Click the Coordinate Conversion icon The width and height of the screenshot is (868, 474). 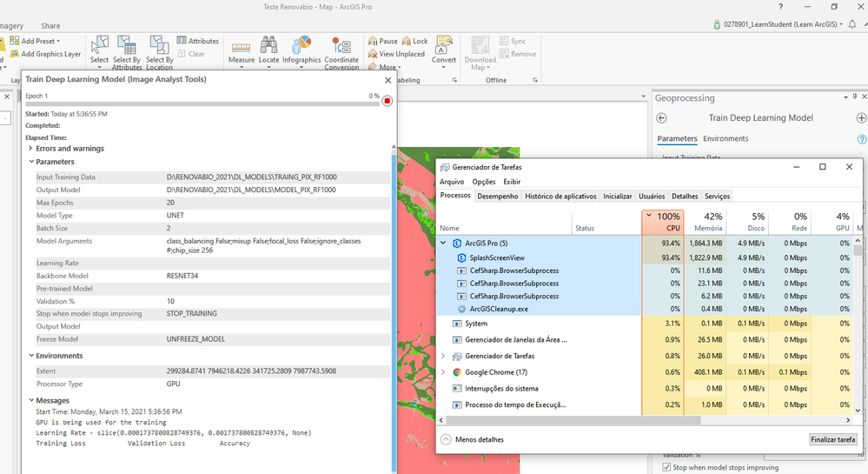pyautogui.click(x=341, y=47)
